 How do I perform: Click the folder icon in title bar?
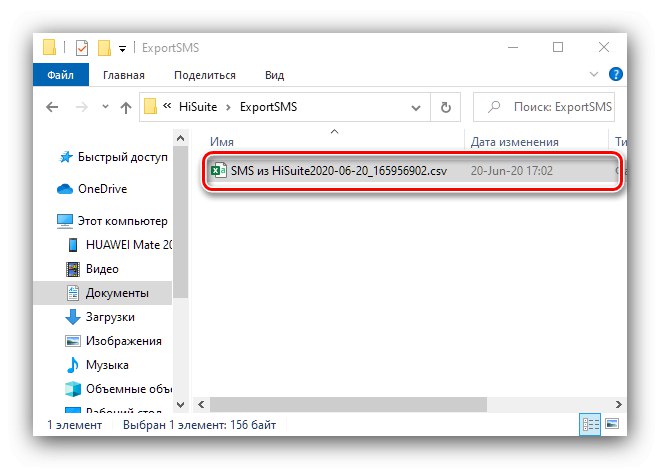click(x=49, y=48)
